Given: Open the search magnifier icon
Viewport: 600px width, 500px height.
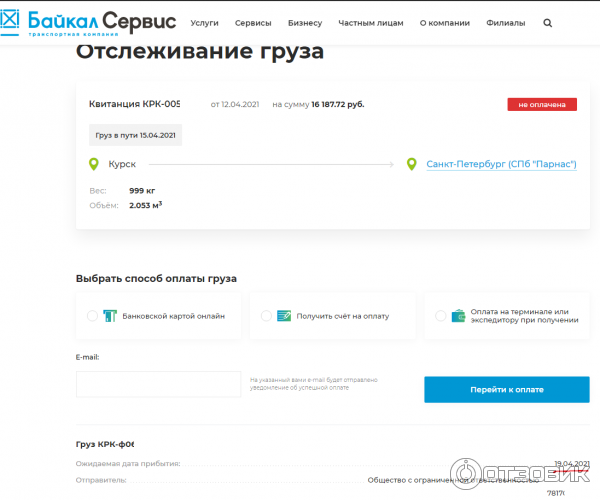Looking at the screenshot, I should (547, 22).
